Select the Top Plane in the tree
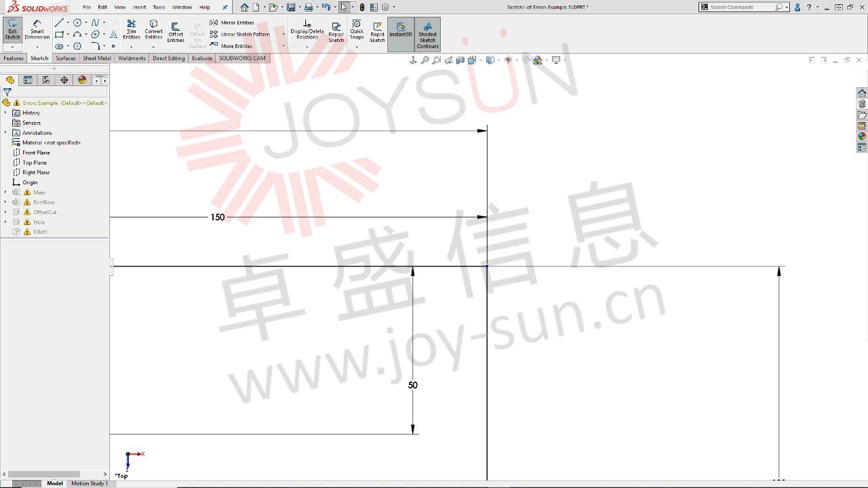The width and height of the screenshot is (868, 488). 35,163
